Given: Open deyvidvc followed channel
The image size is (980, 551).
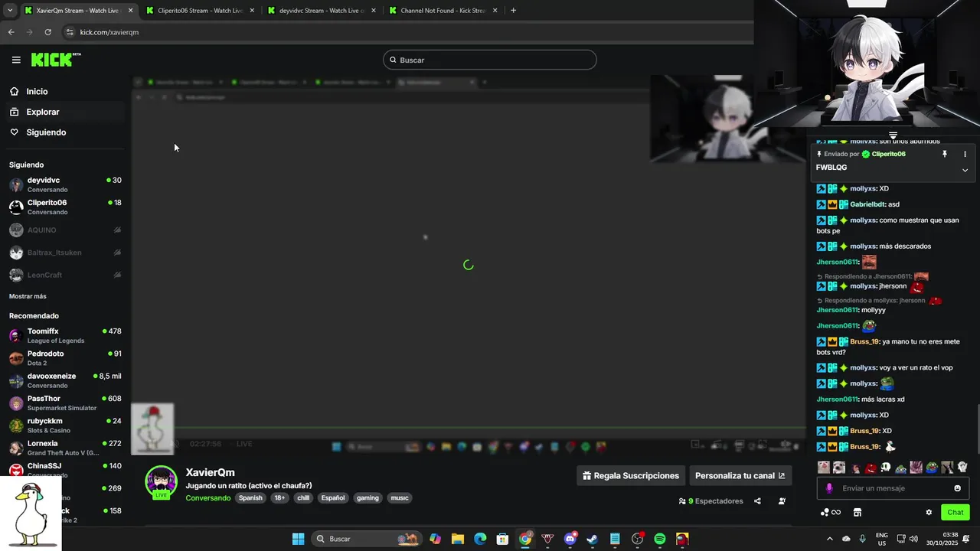Looking at the screenshot, I should pos(64,184).
